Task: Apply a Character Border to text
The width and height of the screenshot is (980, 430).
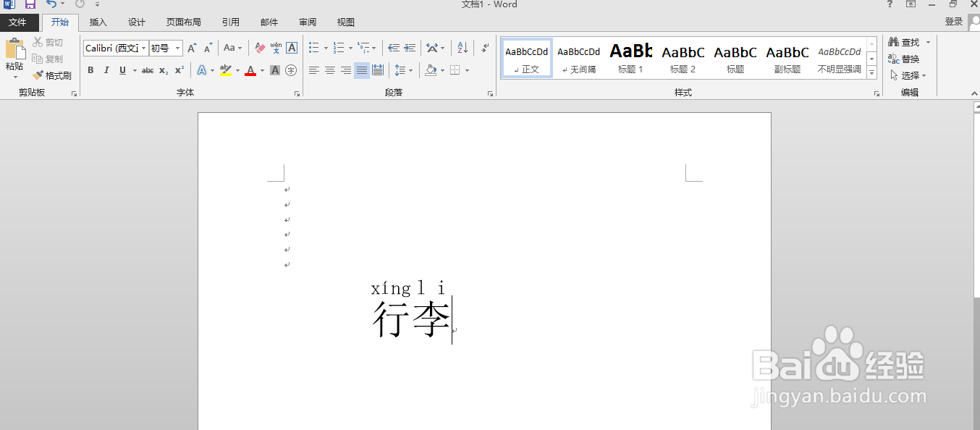Action: click(x=292, y=48)
